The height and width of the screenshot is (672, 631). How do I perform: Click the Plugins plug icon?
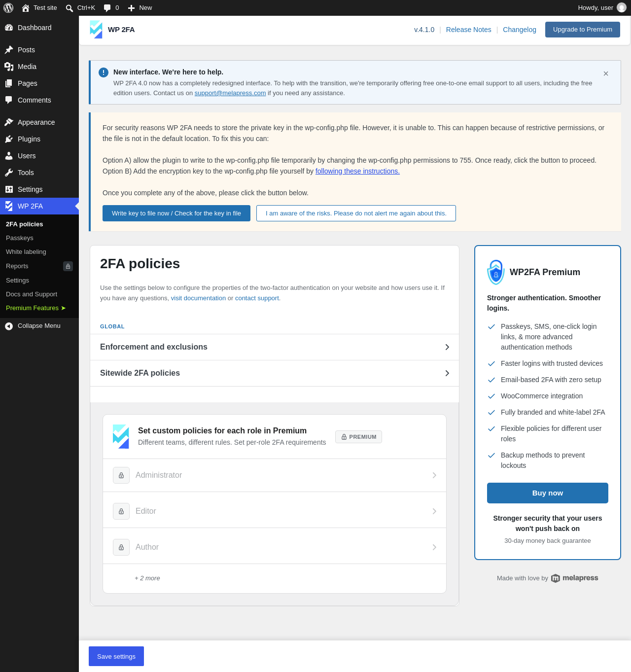9,139
